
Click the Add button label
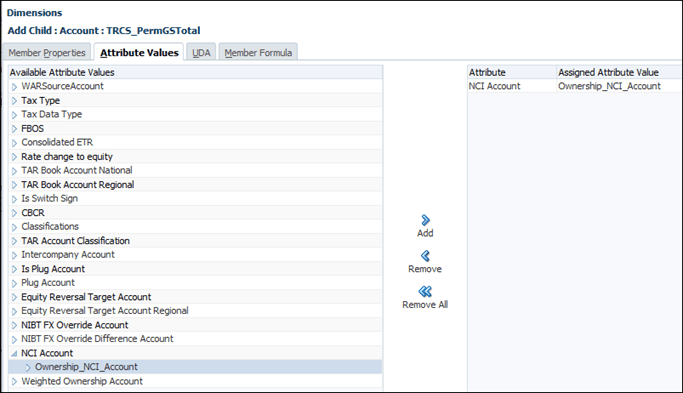click(x=425, y=233)
